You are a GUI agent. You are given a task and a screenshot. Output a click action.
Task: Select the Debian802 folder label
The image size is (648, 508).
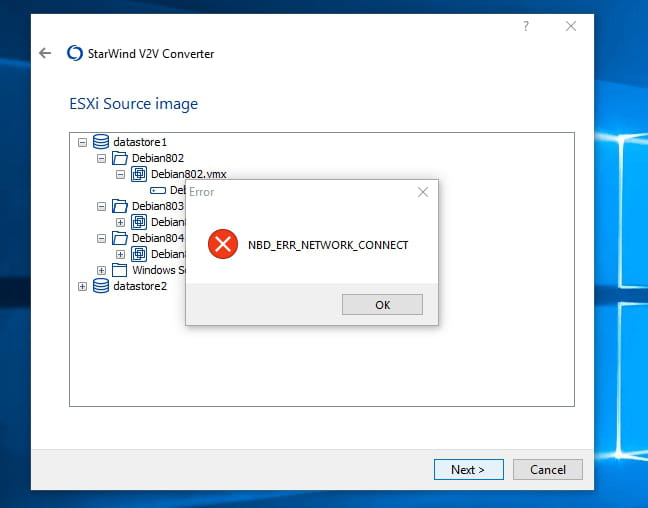158,158
